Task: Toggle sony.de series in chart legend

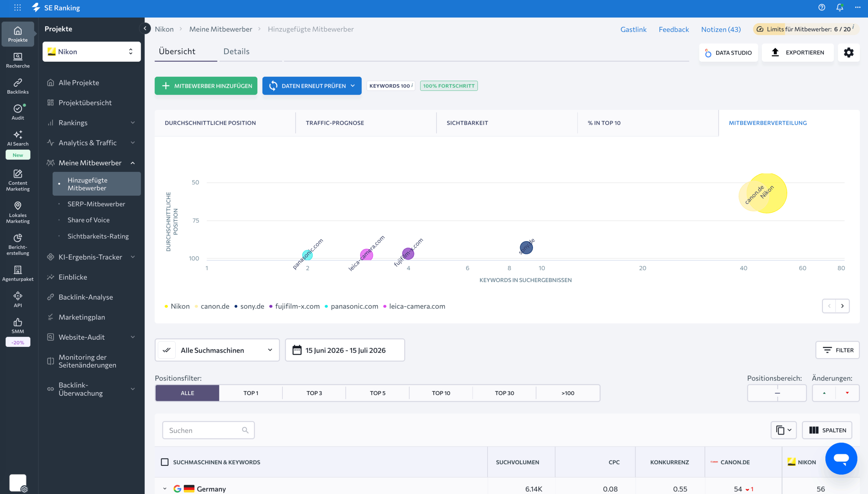Action: (249, 307)
